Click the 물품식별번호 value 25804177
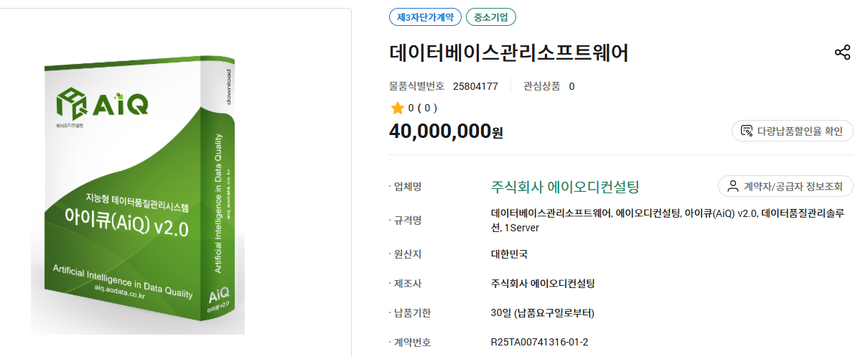The height and width of the screenshot is (357, 868). point(475,87)
